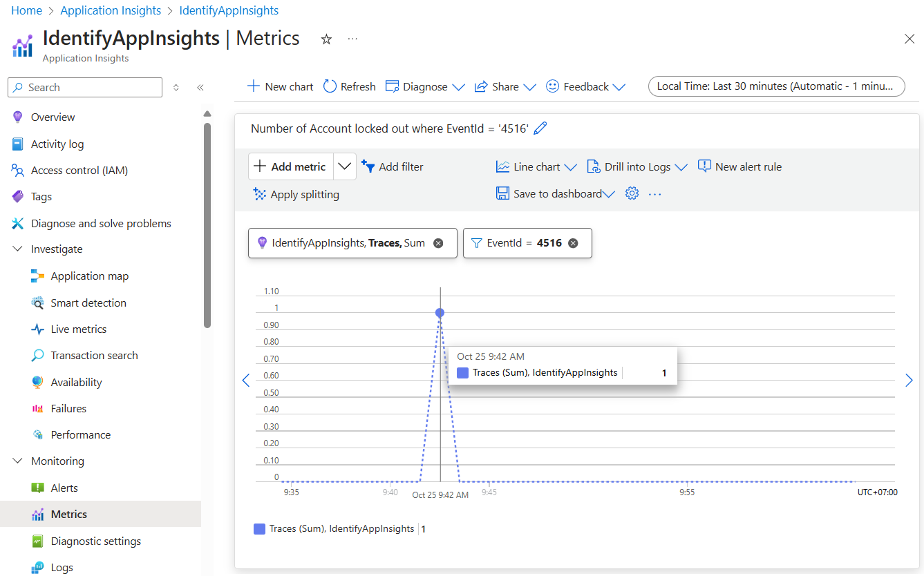The width and height of the screenshot is (924, 576).
Task: Expand the Add metric dropdown arrow
Action: tap(345, 166)
